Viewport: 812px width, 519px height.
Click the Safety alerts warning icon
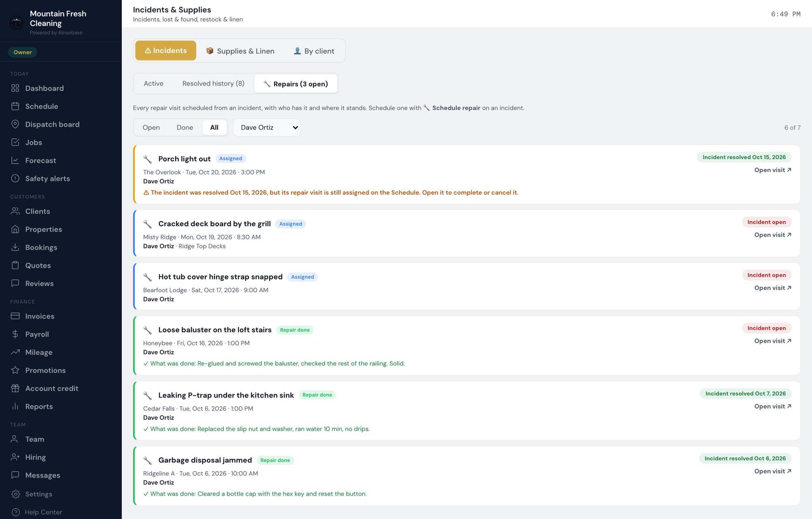[x=15, y=178]
